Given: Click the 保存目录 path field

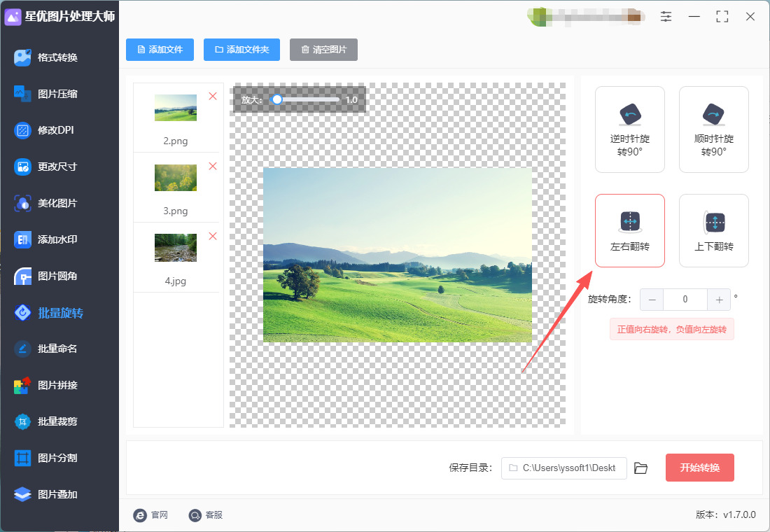Looking at the screenshot, I should tap(563, 468).
